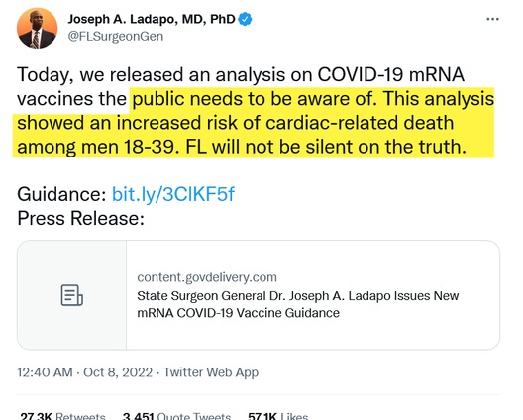Open the @FLSurgeonGen handle
Image resolution: width=523 pixels, height=420 pixels.
116,36
